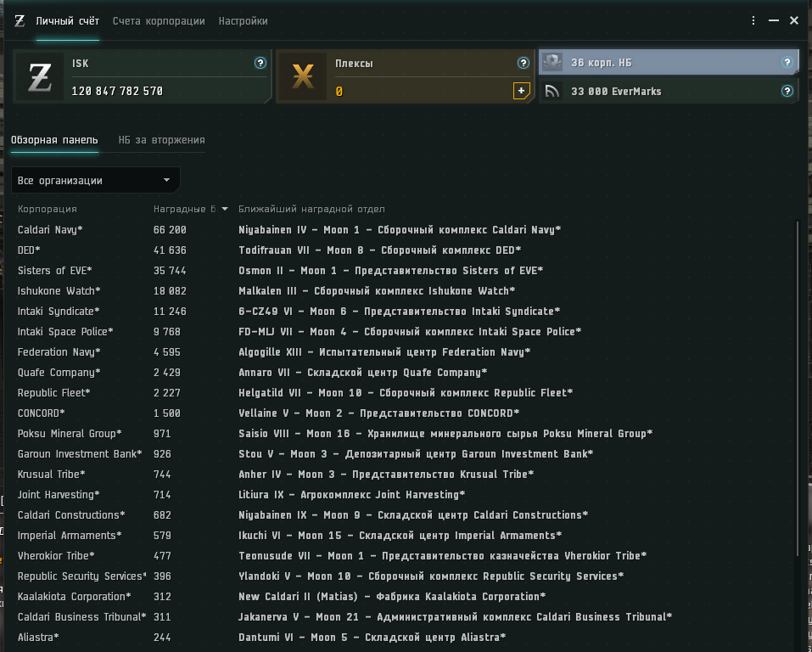Select Intaki Syndicate* corporation row
This screenshot has height=652, width=812.
point(404,311)
